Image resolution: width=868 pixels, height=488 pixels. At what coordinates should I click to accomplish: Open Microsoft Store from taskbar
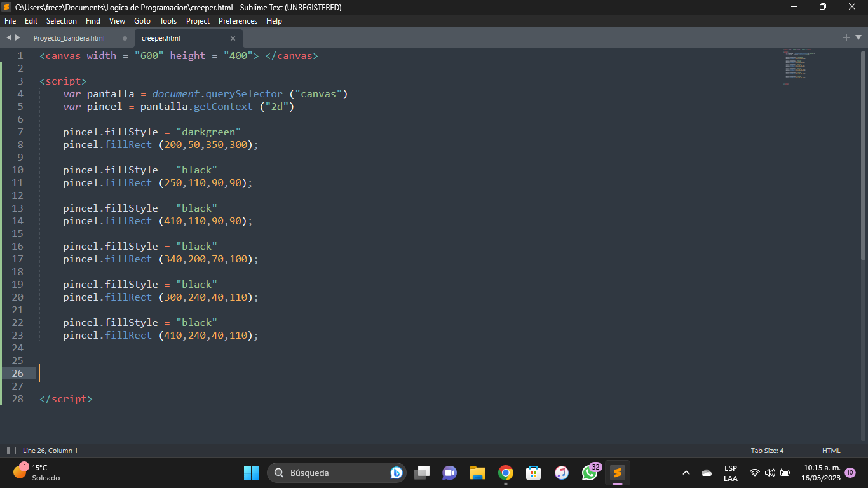[534, 473]
